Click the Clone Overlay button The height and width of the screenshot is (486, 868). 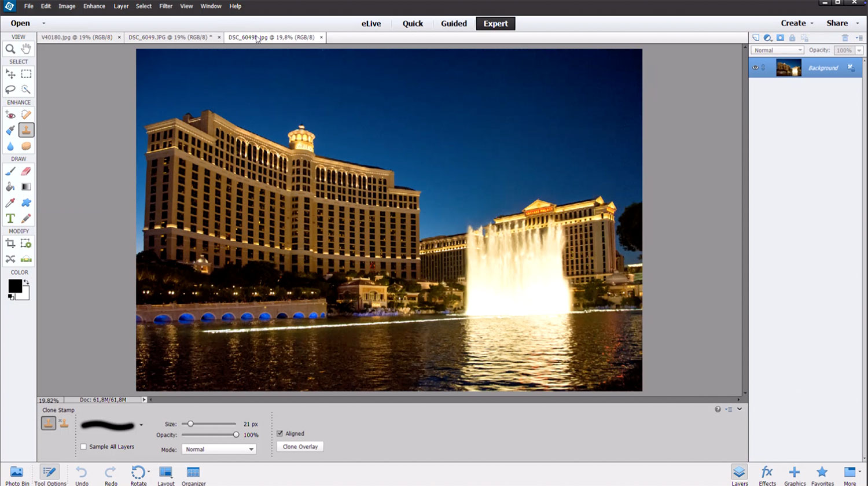pyautogui.click(x=300, y=447)
